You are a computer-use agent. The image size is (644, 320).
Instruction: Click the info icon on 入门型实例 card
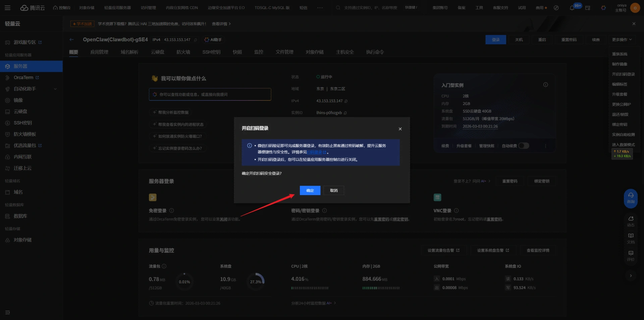tap(545, 85)
